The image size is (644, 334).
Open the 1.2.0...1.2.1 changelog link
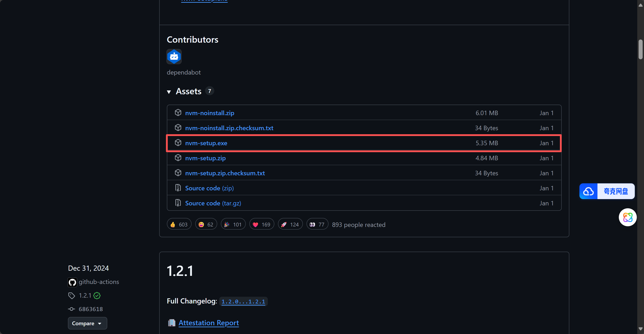tap(243, 301)
